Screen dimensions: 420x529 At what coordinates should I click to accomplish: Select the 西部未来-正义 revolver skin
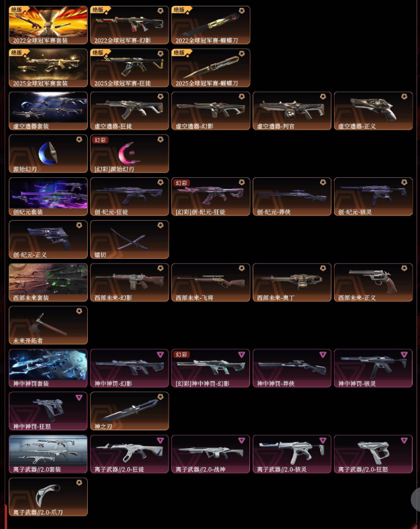(373, 282)
